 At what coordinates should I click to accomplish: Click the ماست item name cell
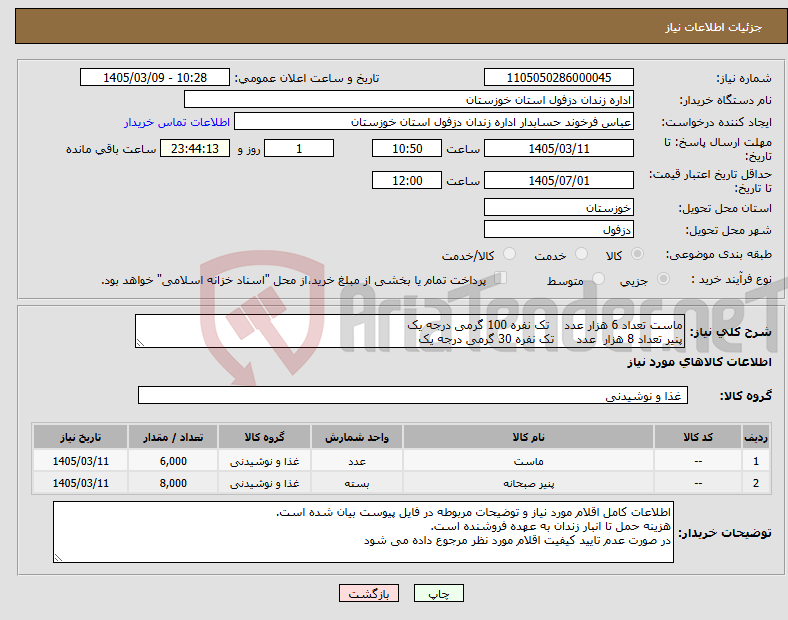tap(528, 461)
